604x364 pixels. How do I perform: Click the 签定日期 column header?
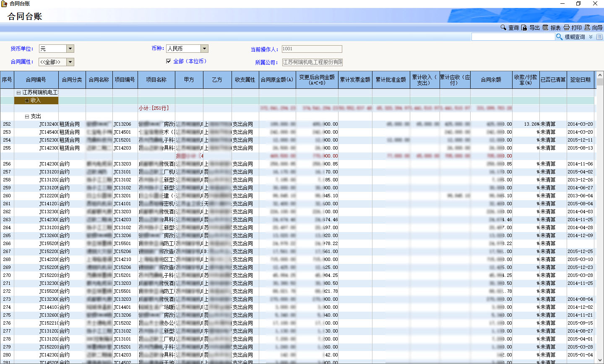[580, 80]
